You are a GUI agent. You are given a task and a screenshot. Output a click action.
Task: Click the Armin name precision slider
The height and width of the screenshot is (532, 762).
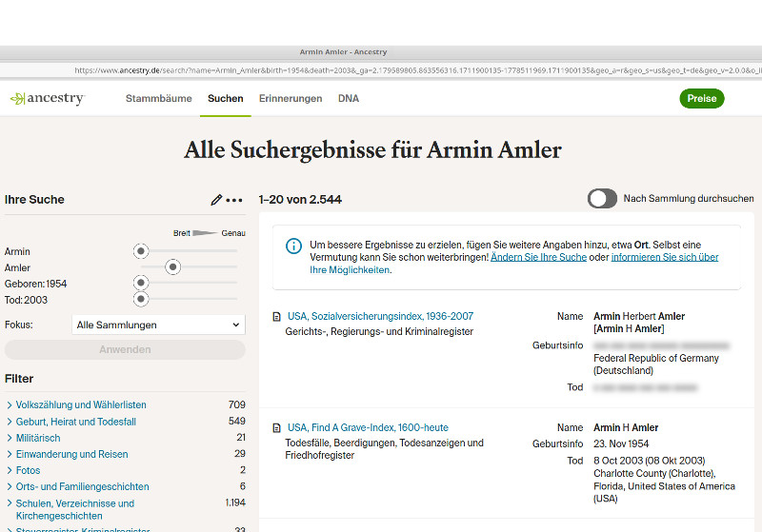[141, 251]
